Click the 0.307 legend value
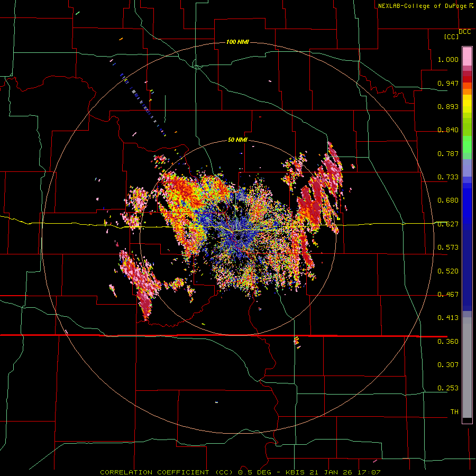 tap(448, 364)
